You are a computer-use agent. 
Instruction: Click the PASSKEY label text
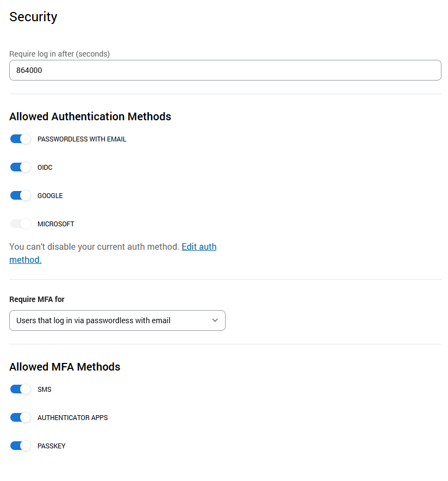point(51,446)
